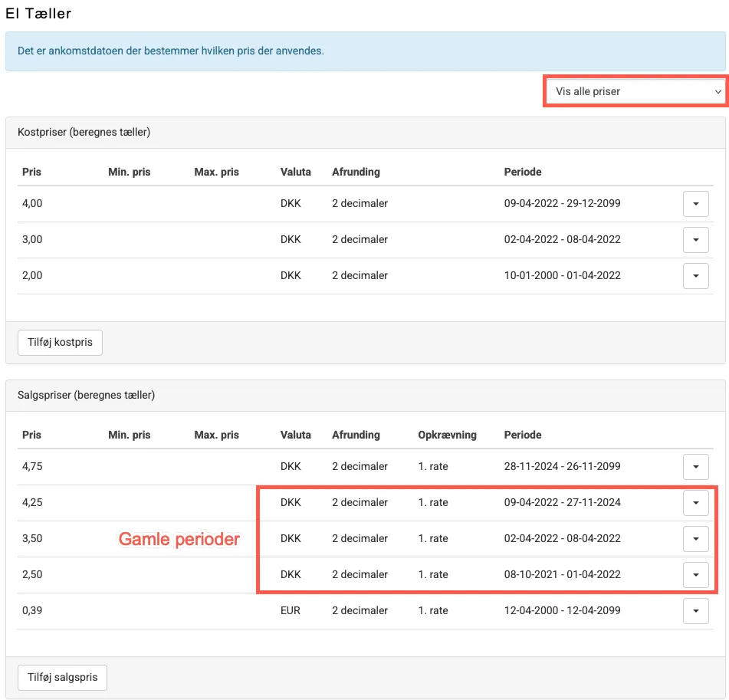Open row menu for cost price 3,00

point(695,240)
